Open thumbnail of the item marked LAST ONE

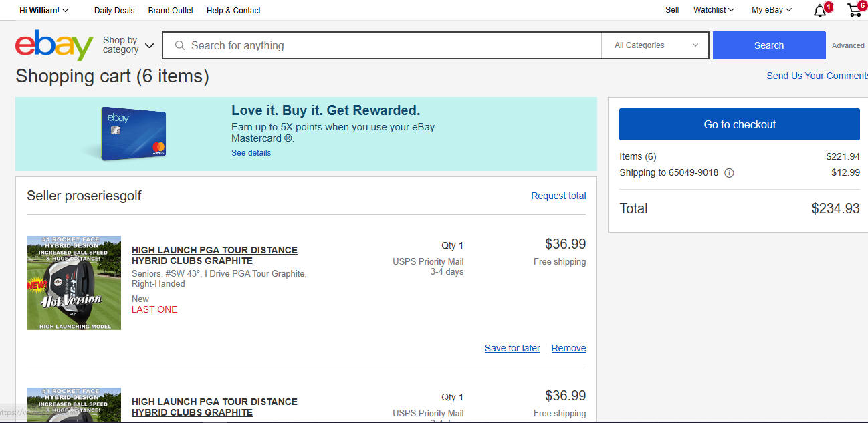pos(74,283)
